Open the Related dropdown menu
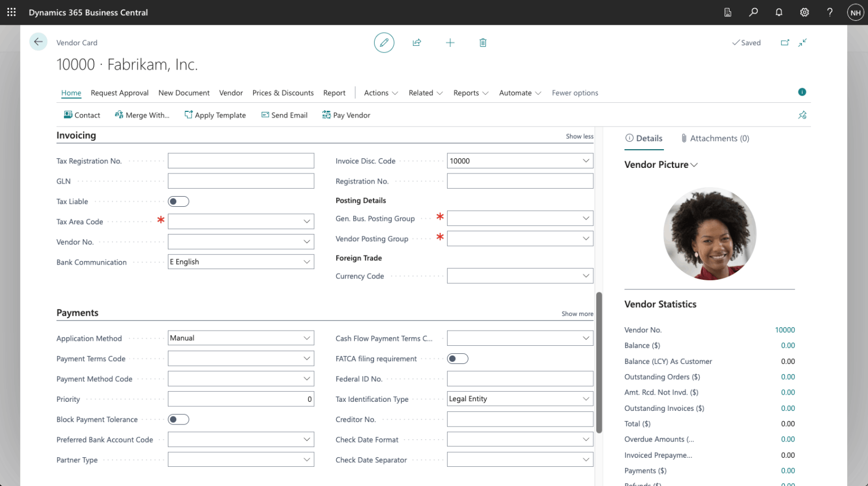The height and width of the screenshot is (486, 868). point(426,93)
